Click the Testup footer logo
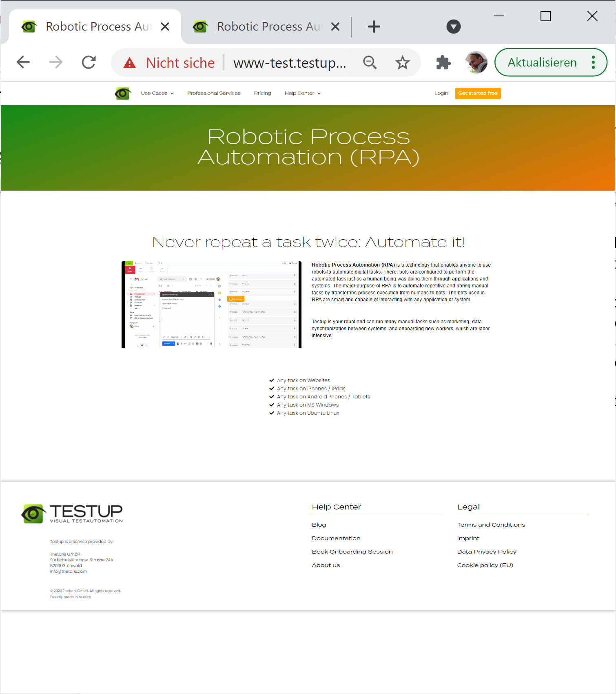 (x=72, y=514)
